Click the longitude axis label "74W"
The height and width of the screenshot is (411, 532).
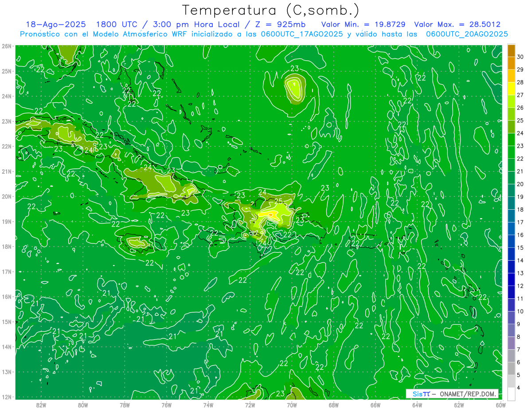click(208, 405)
